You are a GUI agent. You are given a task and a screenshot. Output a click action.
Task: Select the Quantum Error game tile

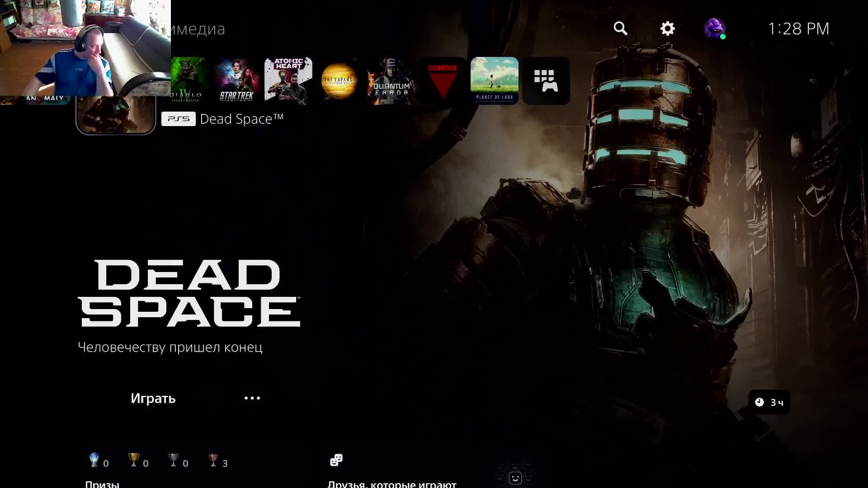(391, 80)
